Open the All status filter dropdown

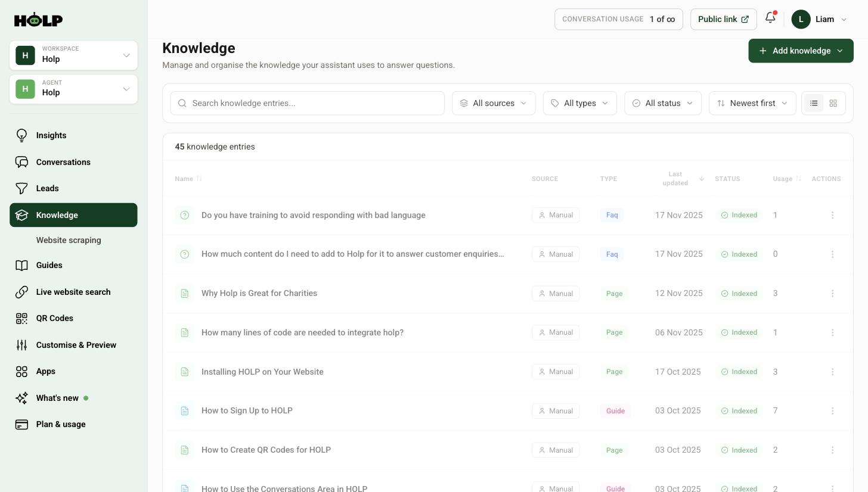click(x=663, y=103)
